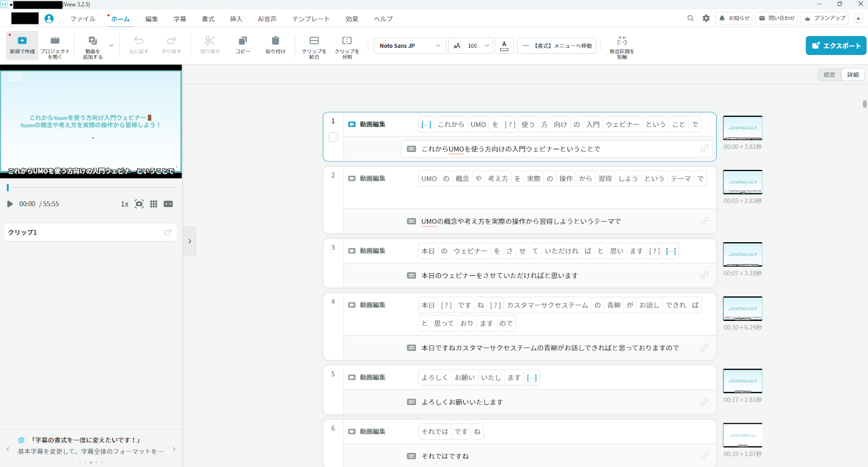
Task: Switch to 詳細 detail view
Action: [853, 75]
